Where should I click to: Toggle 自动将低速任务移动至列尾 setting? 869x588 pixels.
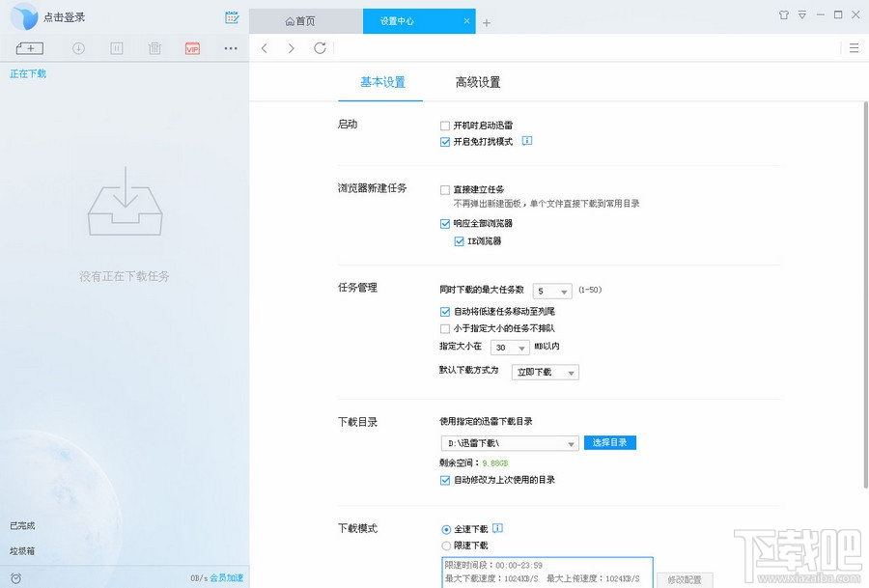coord(445,311)
